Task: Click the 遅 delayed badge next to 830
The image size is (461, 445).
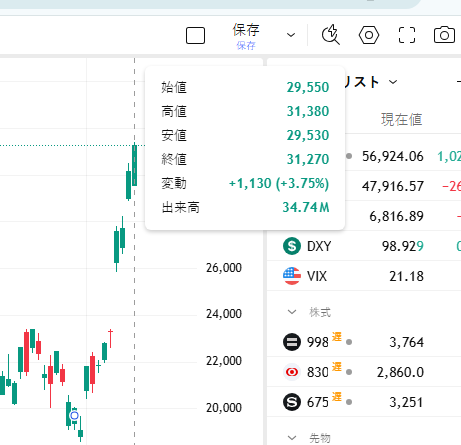Action: coord(337,367)
